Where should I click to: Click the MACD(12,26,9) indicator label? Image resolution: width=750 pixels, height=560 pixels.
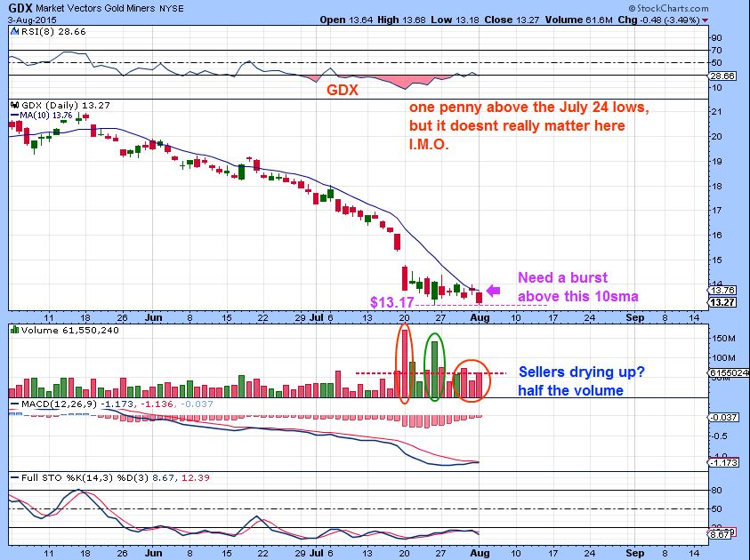[60, 404]
